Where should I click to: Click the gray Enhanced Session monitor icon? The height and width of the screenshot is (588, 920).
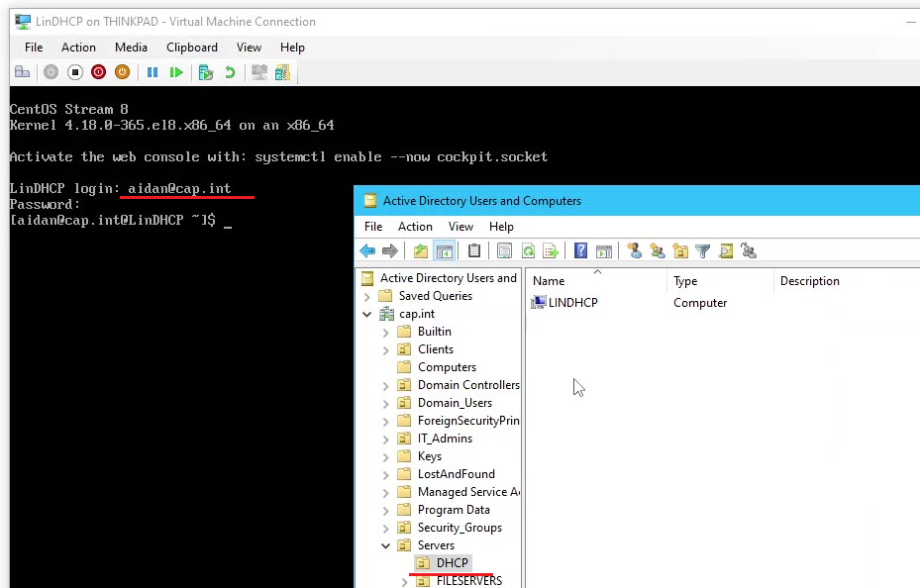coord(259,72)
